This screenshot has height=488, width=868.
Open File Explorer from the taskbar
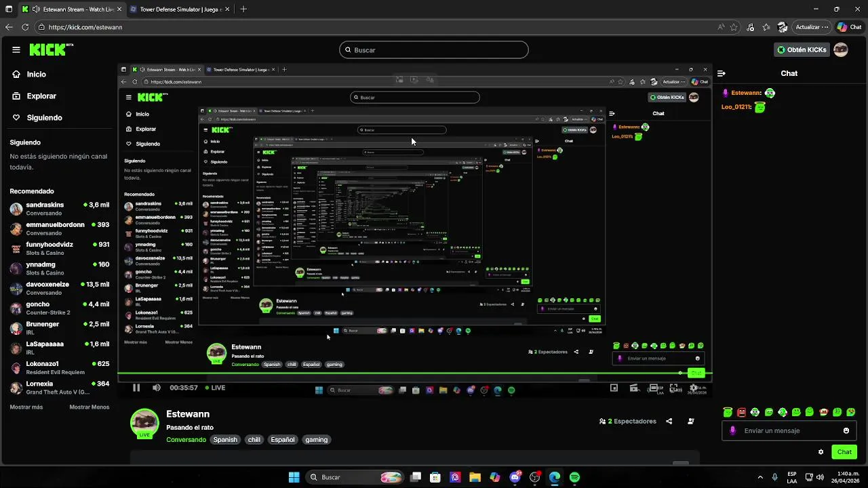(475, 477)
